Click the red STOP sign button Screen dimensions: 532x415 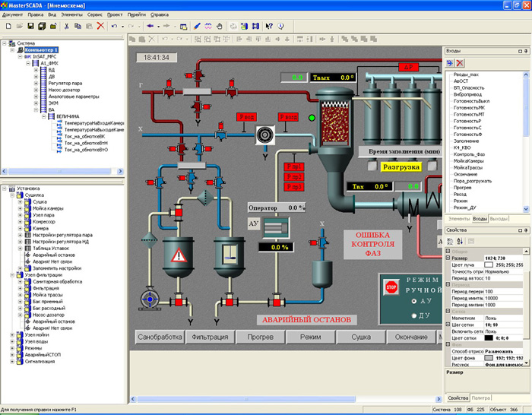391,287
